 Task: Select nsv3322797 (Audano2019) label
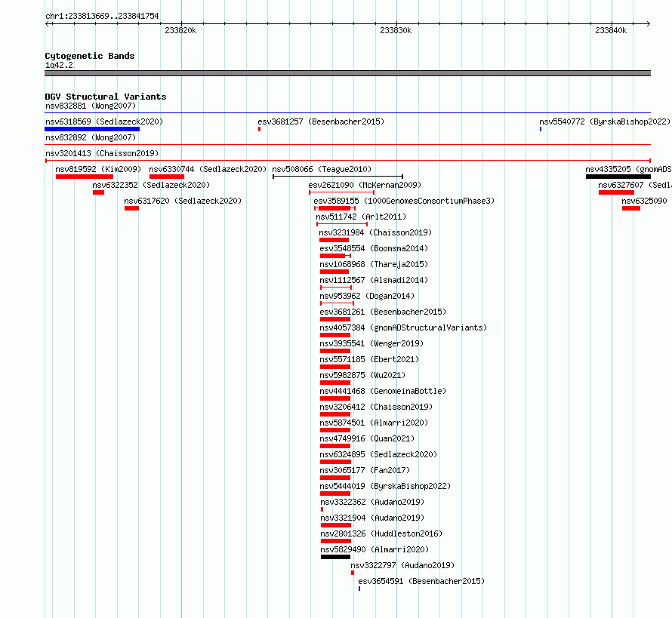click(402, 565)
